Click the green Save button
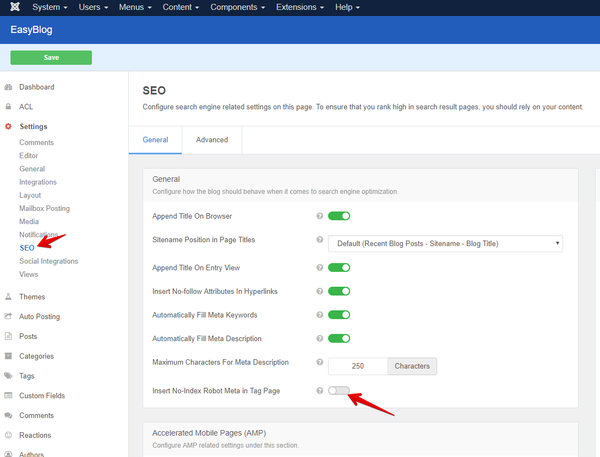This screenshot has height=457, width=600. (x=51, y=57)
